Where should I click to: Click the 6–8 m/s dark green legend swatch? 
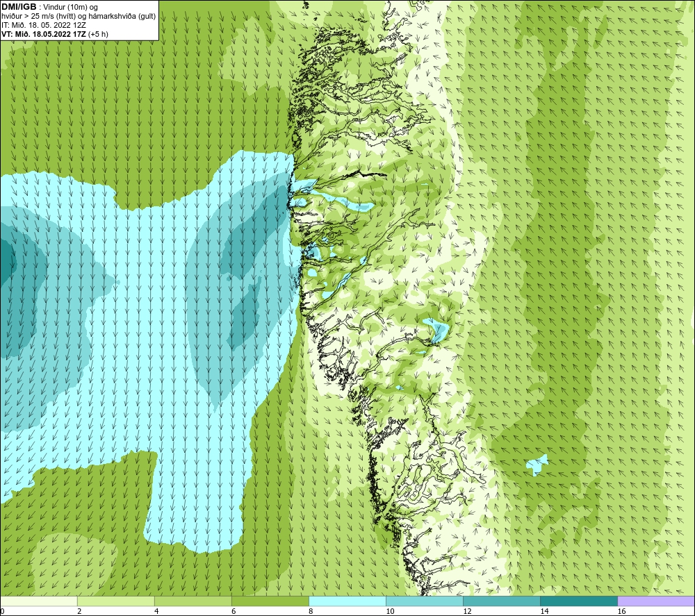(x=270, y=601)
